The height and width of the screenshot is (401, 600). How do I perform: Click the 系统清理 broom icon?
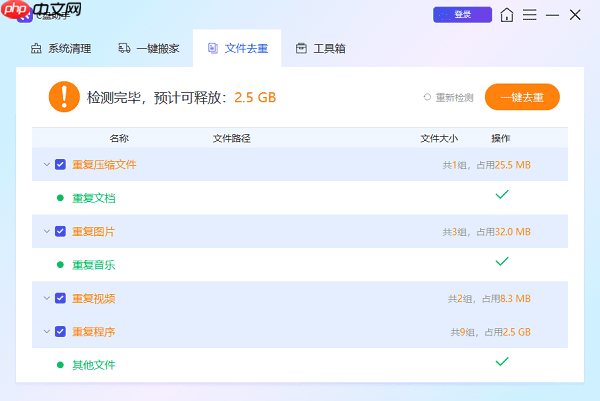pos(36,49)
